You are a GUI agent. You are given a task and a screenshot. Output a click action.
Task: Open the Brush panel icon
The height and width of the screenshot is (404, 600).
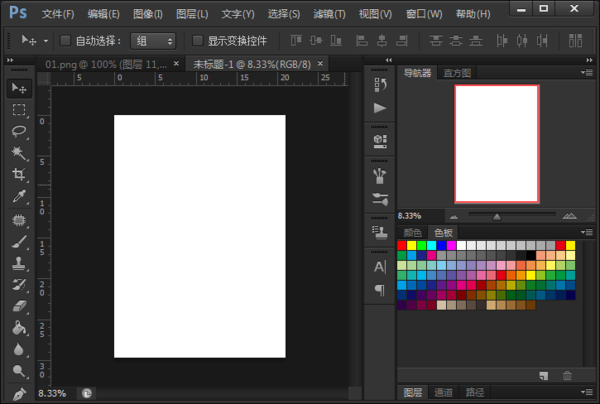click(x=380, y=176)
